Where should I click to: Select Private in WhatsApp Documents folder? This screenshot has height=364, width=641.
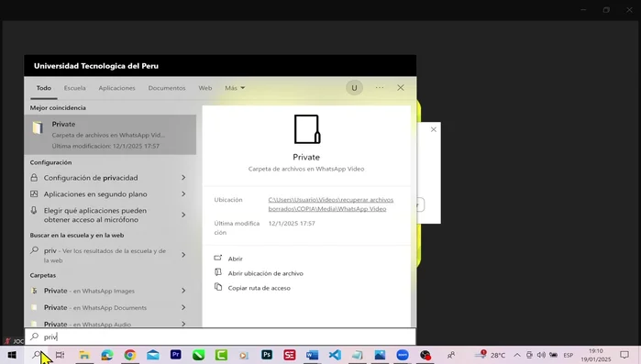click(x=95, y=308)
